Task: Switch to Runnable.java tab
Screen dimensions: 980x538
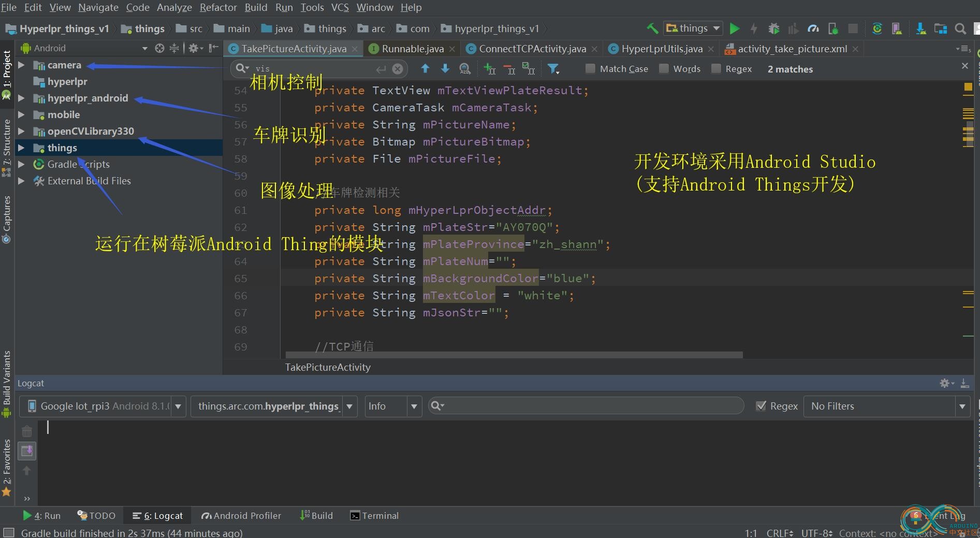Action: click(412, 49)
